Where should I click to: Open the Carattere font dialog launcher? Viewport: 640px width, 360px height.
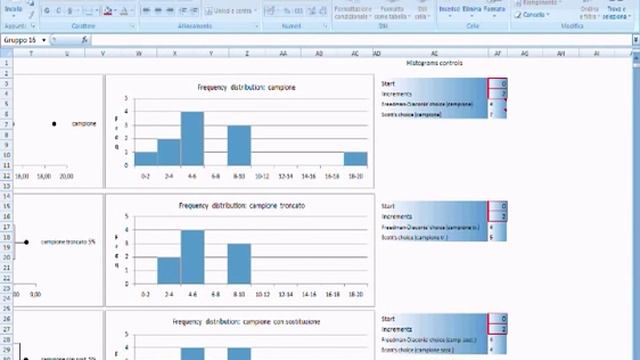132,26
